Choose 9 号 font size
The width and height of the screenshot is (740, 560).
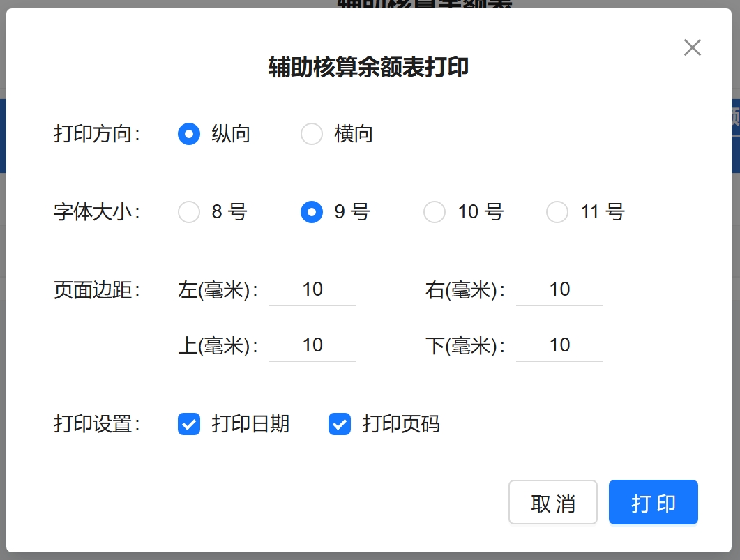coord(312,212)
